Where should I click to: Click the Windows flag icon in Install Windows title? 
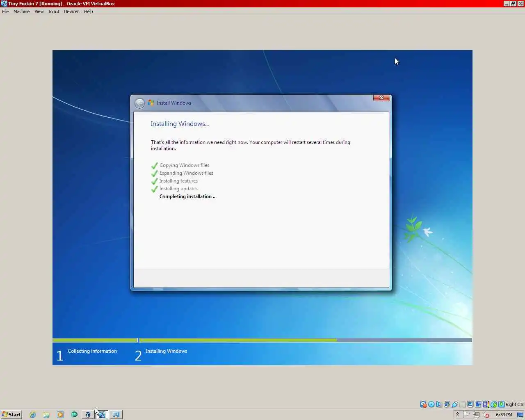(151, 103)
